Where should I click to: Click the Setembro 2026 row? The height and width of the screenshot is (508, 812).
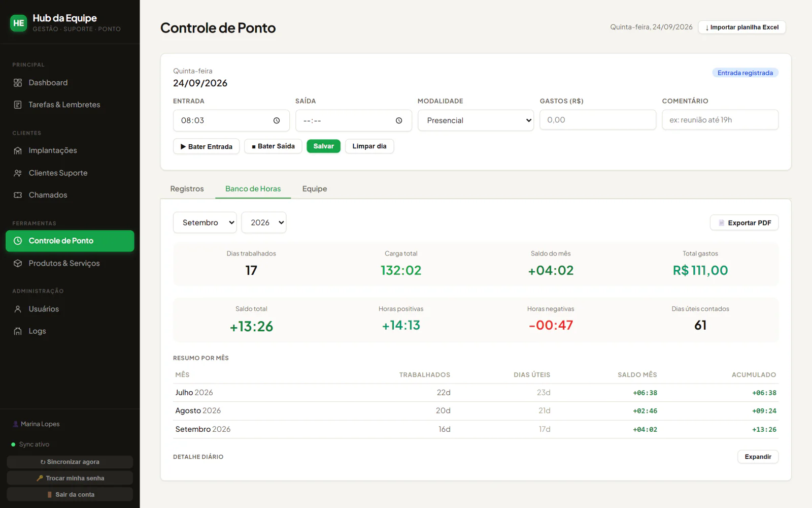point(476,429)
